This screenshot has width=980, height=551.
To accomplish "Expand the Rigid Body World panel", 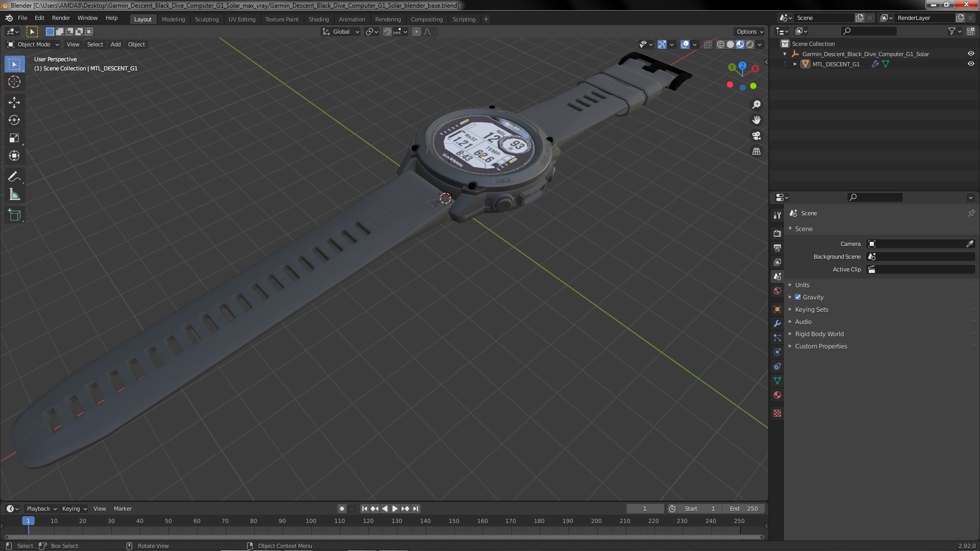I will (x=819, y=334).
